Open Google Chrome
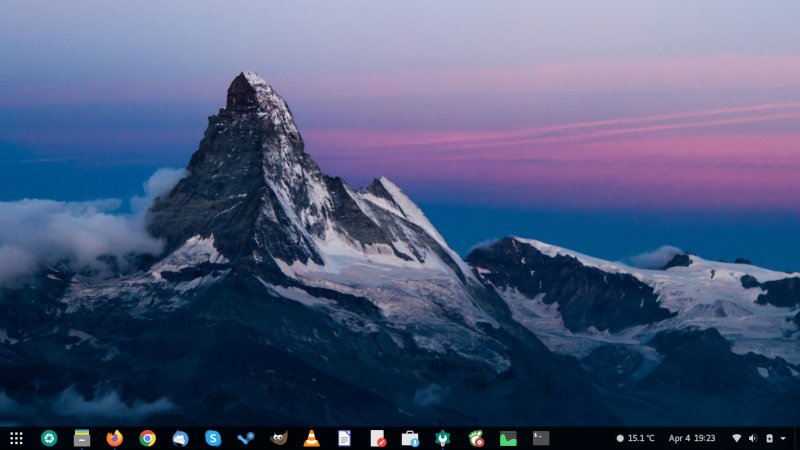 point(148,438)
